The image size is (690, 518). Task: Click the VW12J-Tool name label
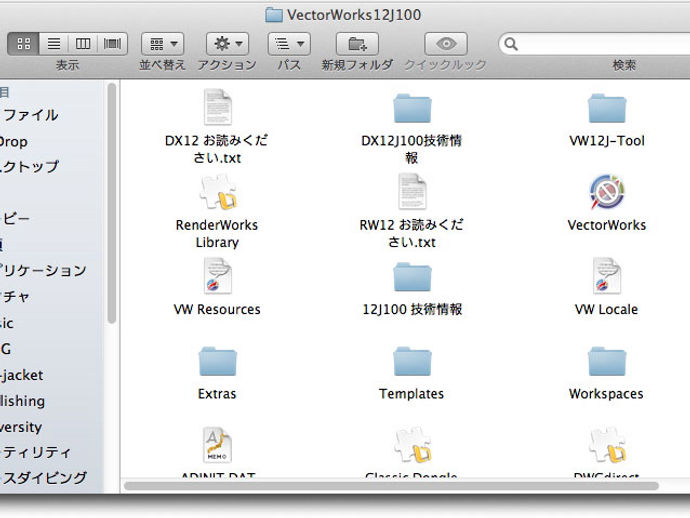pos(607,141)
